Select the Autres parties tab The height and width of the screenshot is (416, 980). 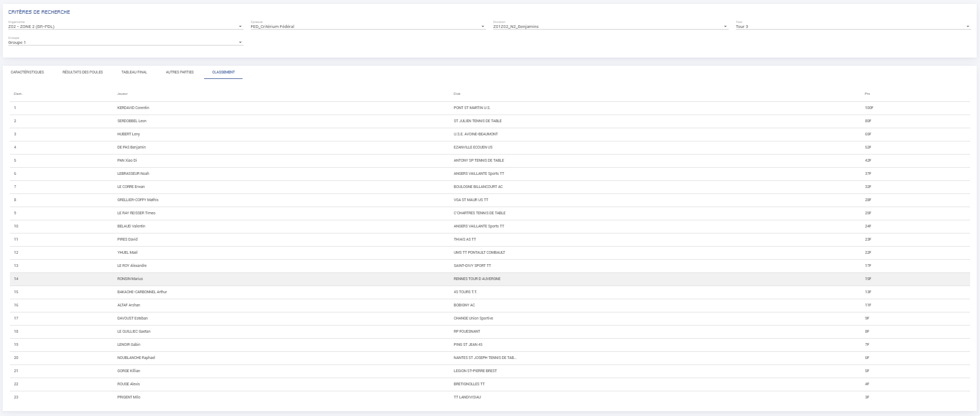pos(179,72)
